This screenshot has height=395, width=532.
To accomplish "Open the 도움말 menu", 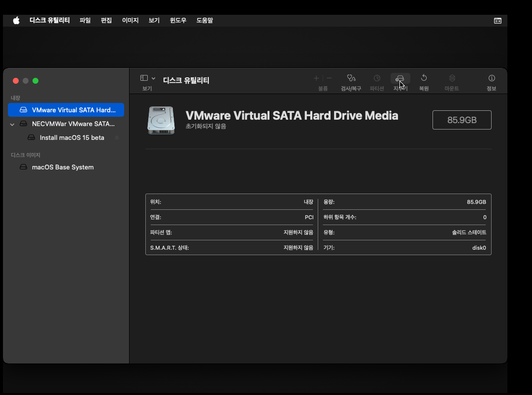I will pyautogui.click(x=204, y=20).
